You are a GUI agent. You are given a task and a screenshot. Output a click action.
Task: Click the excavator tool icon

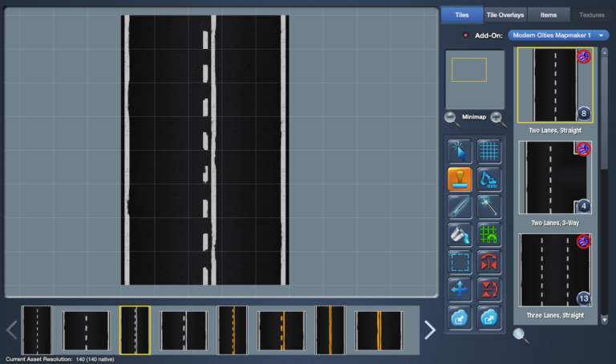point(488,179)
